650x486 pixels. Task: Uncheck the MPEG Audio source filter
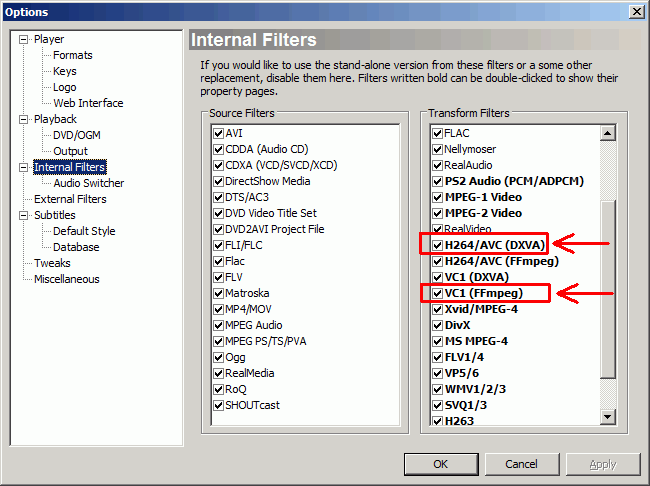(218, 326)
